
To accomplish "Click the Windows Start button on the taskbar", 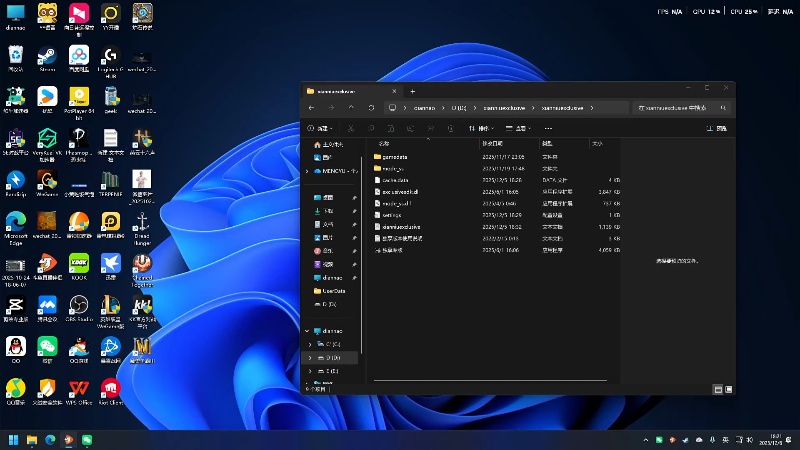I will click(14, 439).
